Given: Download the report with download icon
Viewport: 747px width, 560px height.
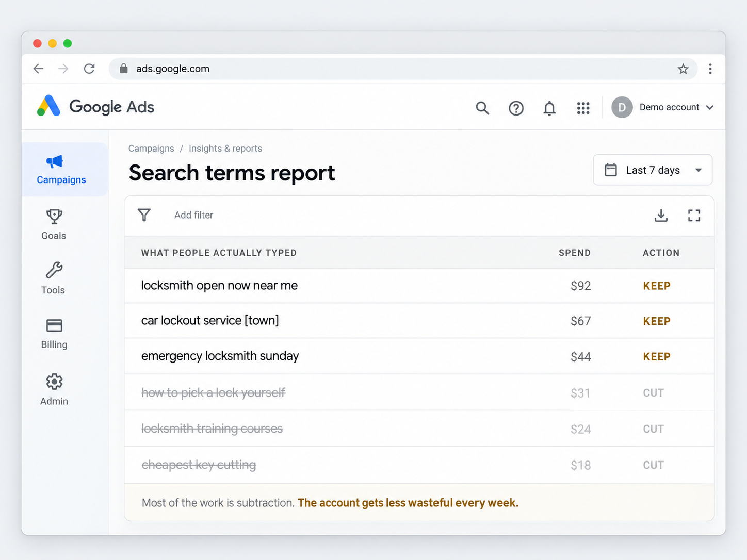Looking at the screenshot, I should [x=661, y=216].
